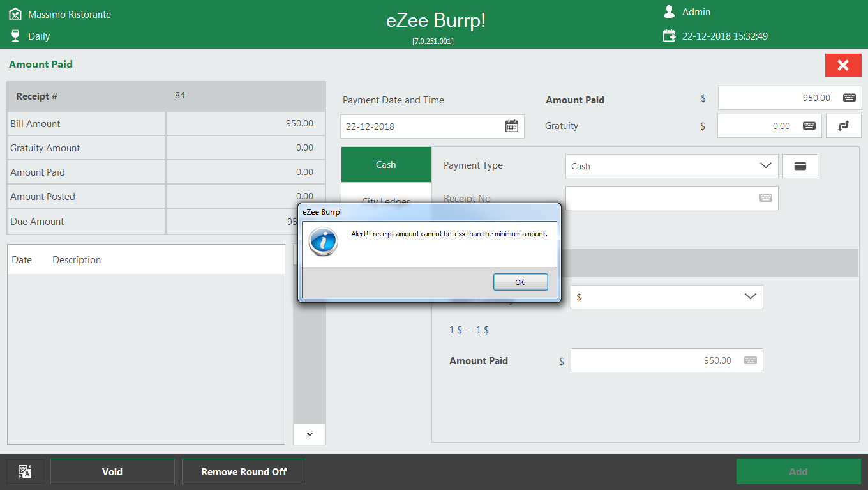Click the Admin user icon
Viewport: 868px width, 490px height.
pos(669,11)
